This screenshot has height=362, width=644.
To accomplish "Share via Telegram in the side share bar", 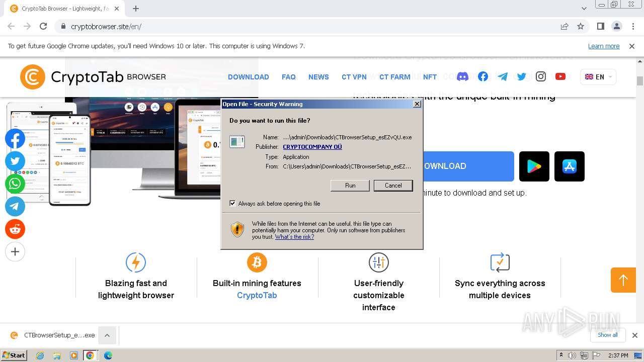I will [15, 206].
